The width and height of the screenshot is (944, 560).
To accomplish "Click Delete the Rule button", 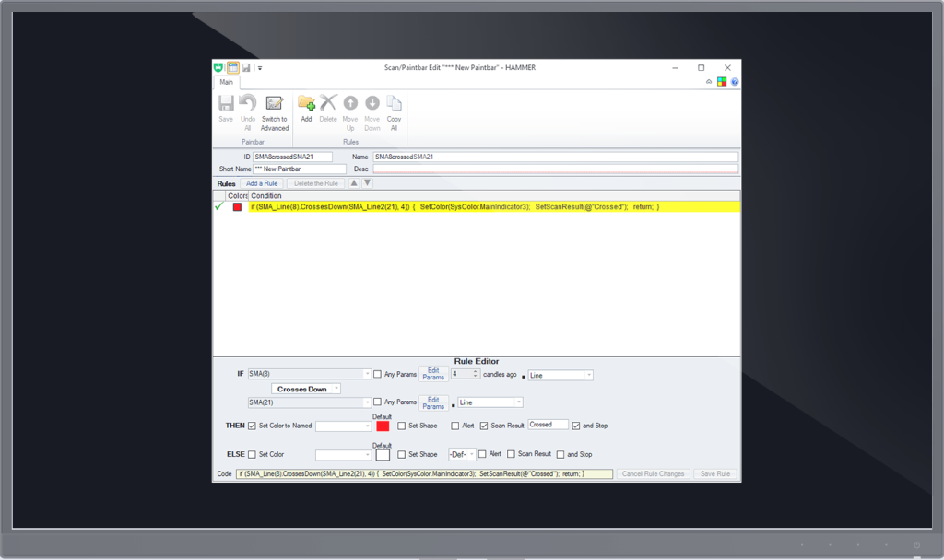I will pos(316,183).
